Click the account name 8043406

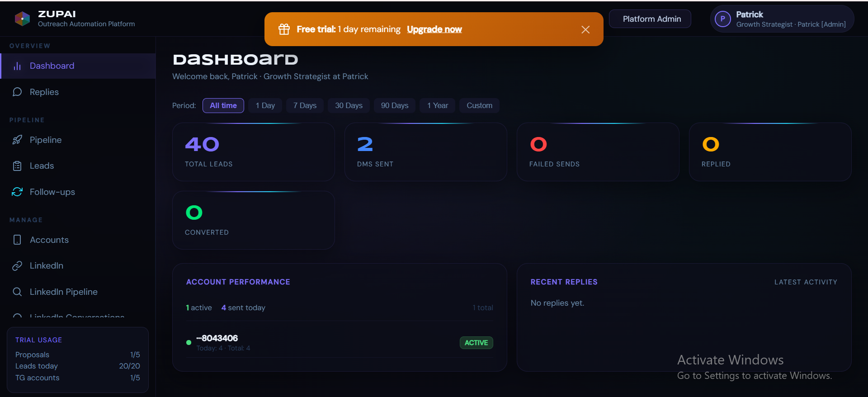pyautogui.click(x=217, y=338)
